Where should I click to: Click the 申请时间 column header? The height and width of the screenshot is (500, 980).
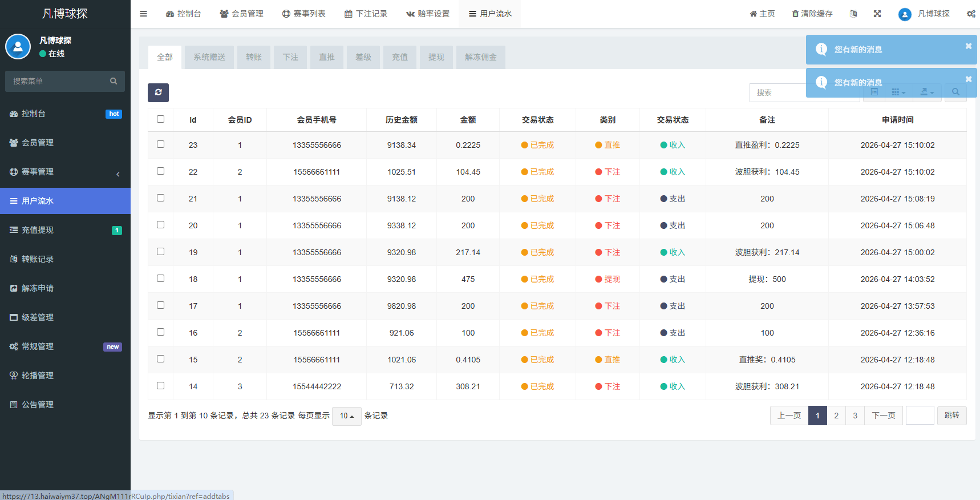pyautogui.click(x=897, y=120)
